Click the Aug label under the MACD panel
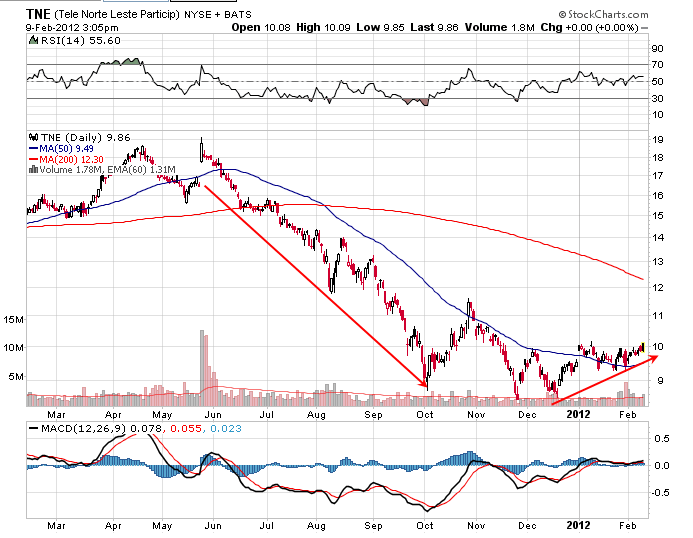Image resolution: width=693 pixels, height=538 pixels. click(316, 526)
